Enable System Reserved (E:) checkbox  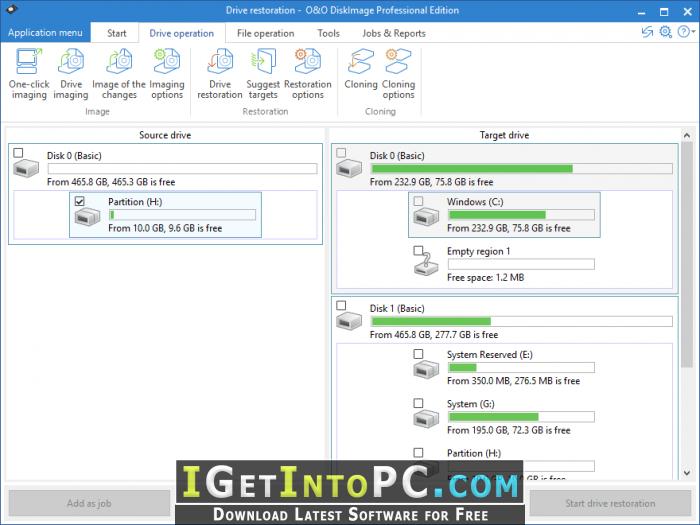(418, 354)
